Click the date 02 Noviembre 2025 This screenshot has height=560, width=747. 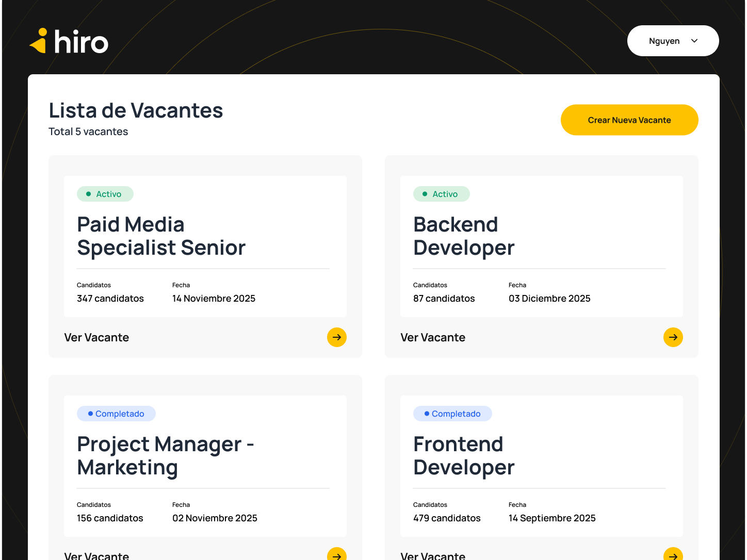coord(215,518)
